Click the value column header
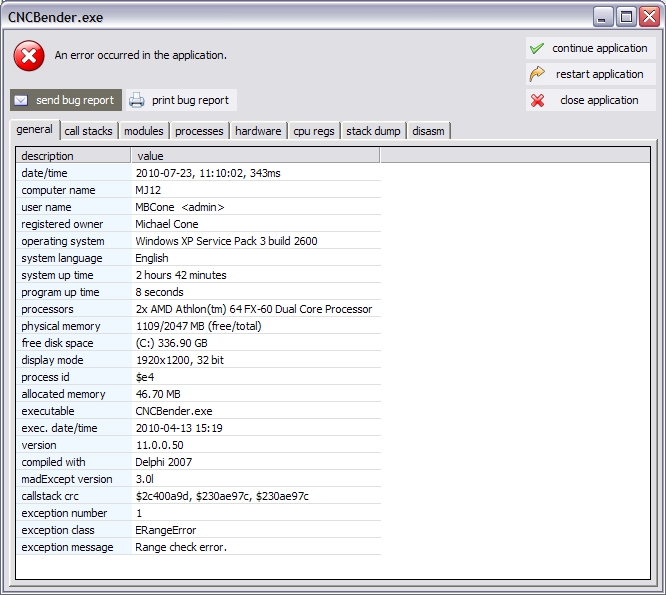The image size is (666, 595). pos(255,156)
